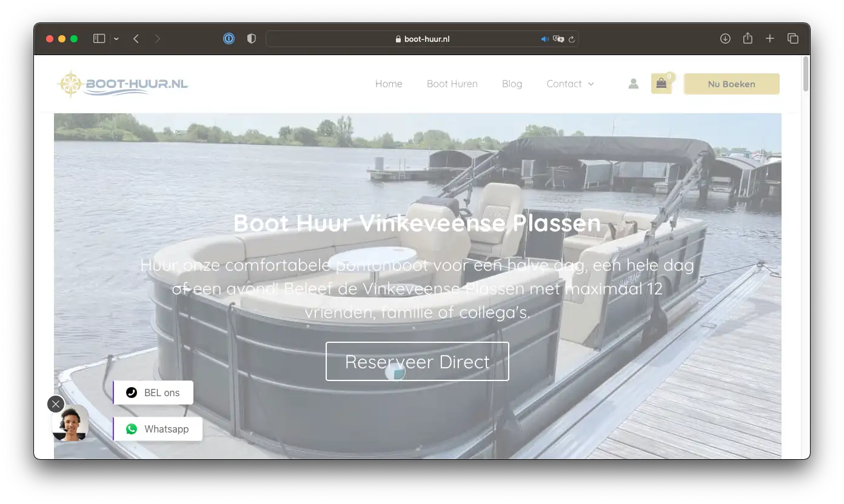Open the sidebar tab group chevron

coord(116,39)
